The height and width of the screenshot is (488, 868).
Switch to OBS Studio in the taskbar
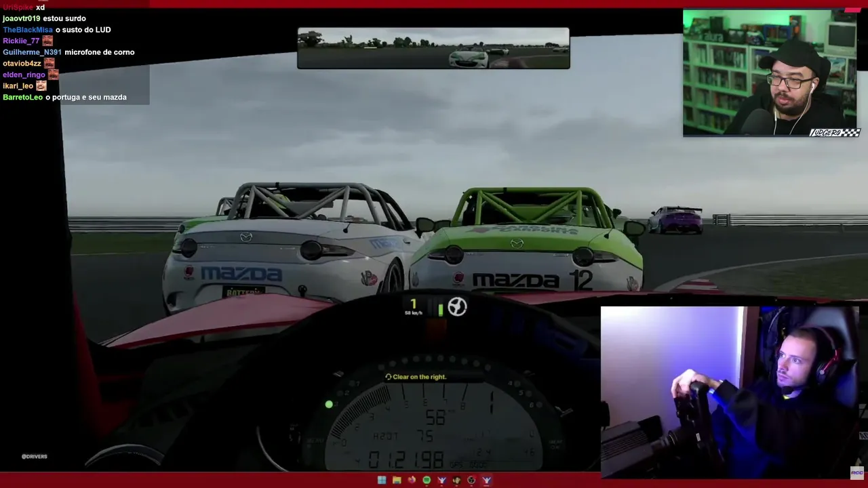pyautogui.click(x=471, y=480)
